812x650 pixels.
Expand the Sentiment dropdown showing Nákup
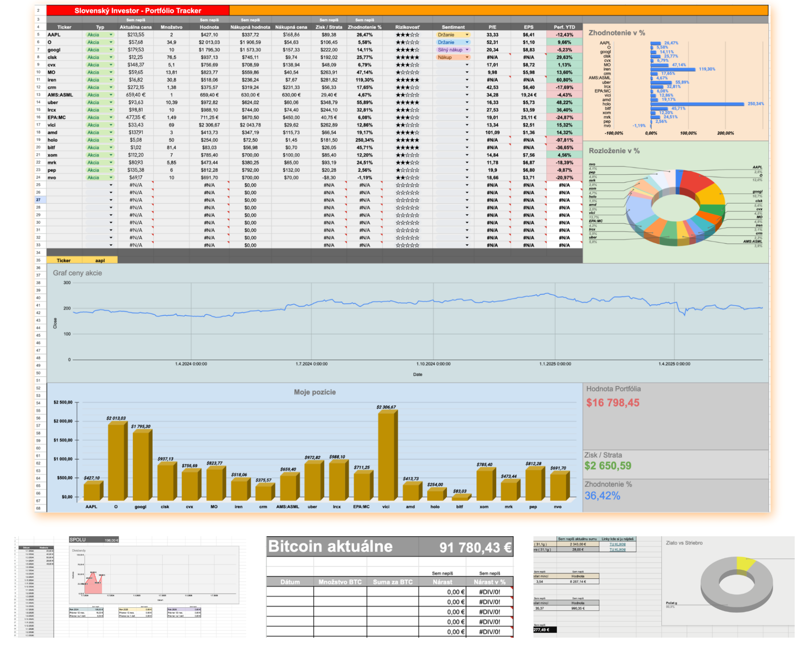467,57
